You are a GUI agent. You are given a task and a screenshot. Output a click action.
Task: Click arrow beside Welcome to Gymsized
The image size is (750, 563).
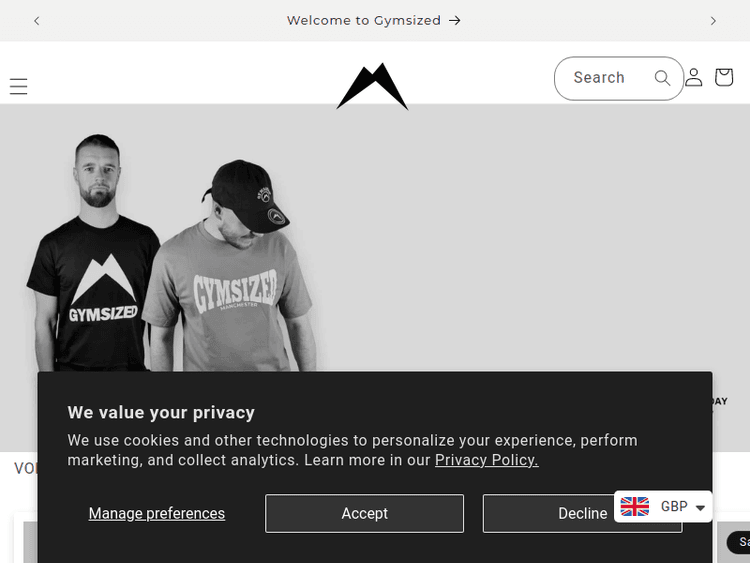click(455, 20)
